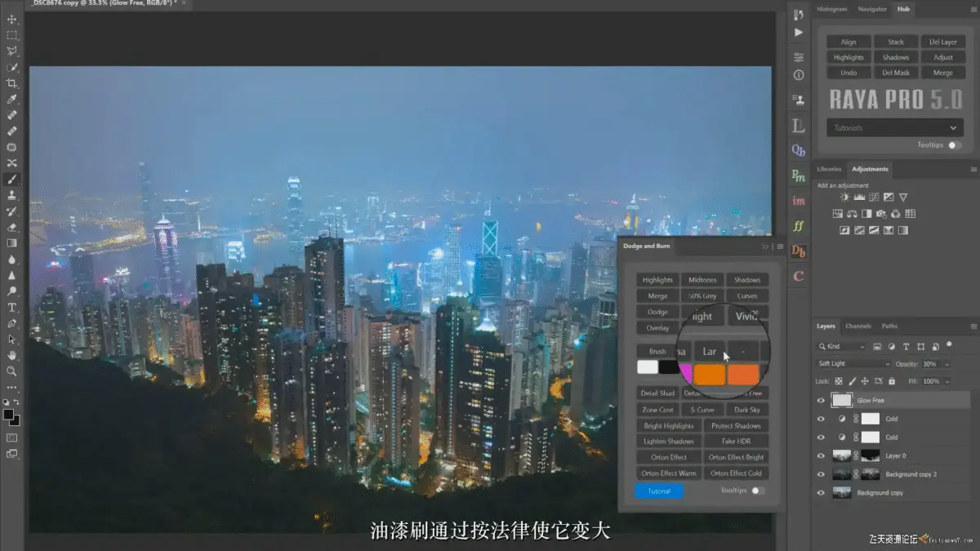Open the Tutorials dropdown in Hub
Screen dimensions: 980x551
click(894, 128)
